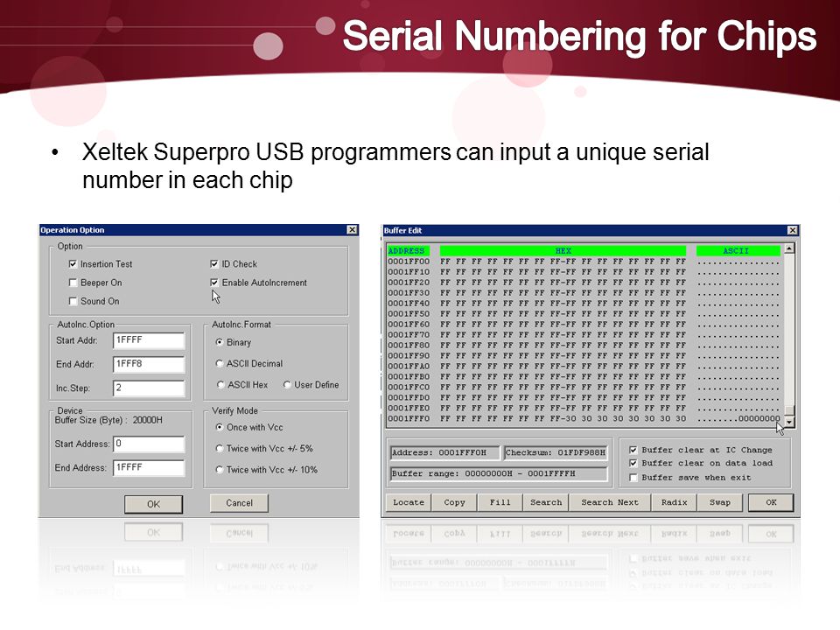Viewport: 840px width, 630px height.
Task: Click Buffer Size 20000H value
Action: coord(147,421)
